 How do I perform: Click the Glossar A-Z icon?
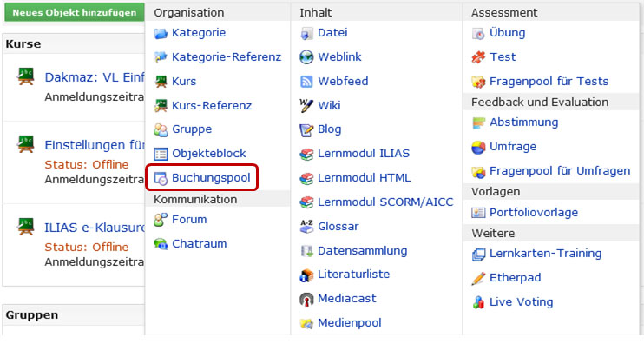coord(306,227)
